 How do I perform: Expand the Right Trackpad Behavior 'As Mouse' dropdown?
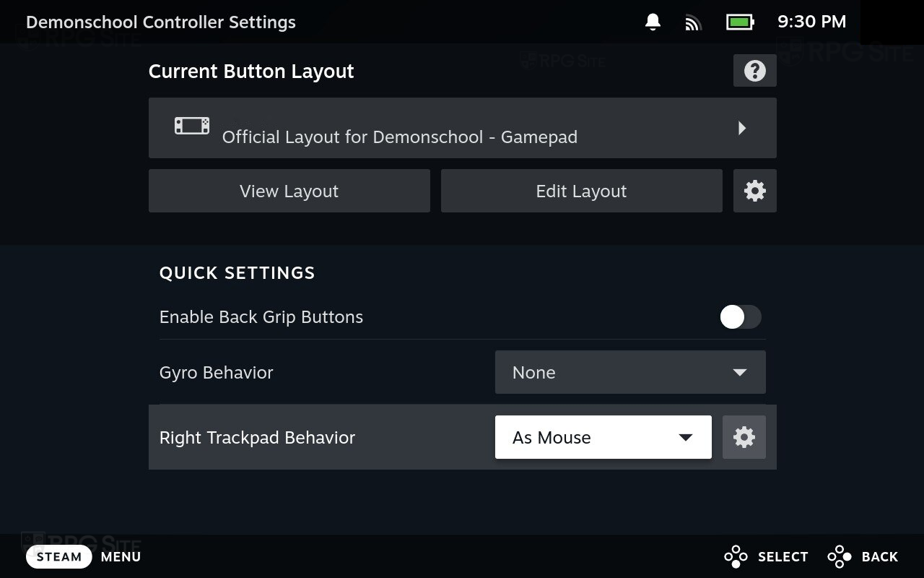pyautogui.click(x=603, y=437)
